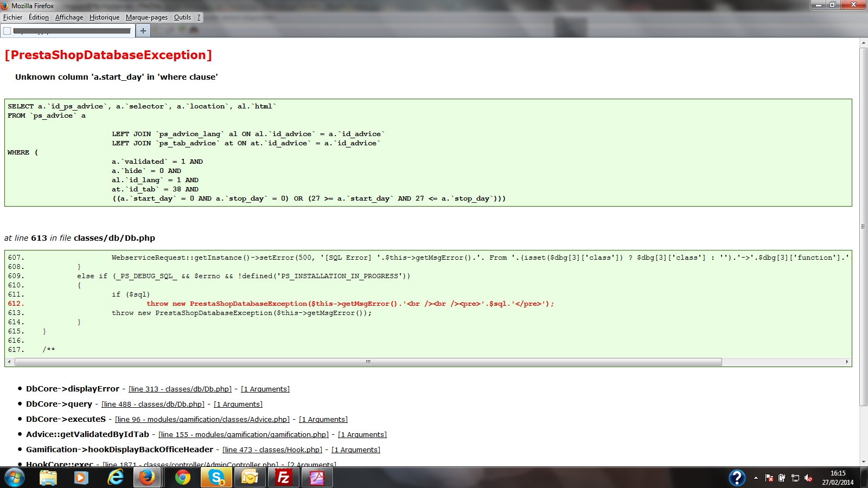Screen dimensions: 868x488
Task: Open the PDF application in the taskbar
Action: tap(317, 478)
